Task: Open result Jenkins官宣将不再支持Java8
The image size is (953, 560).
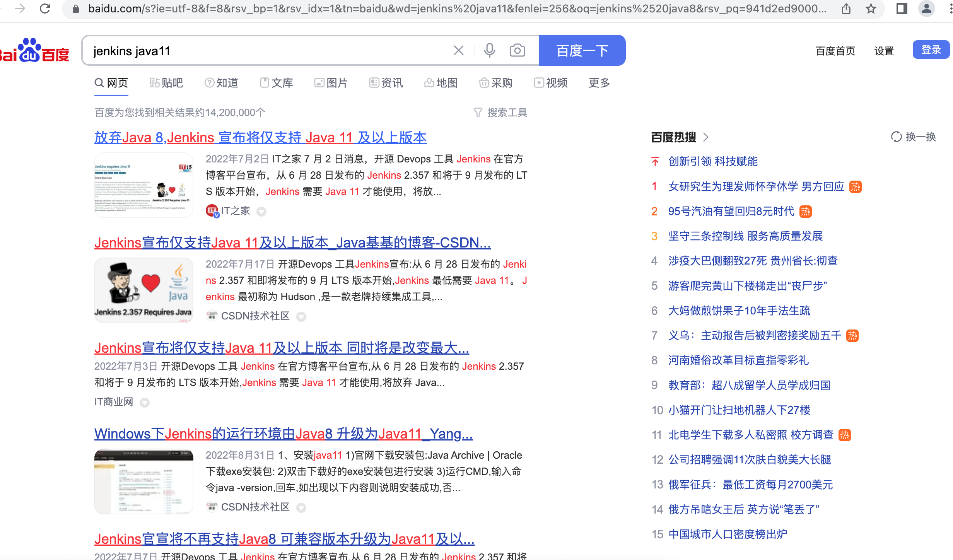Action: tap(284, 539)
